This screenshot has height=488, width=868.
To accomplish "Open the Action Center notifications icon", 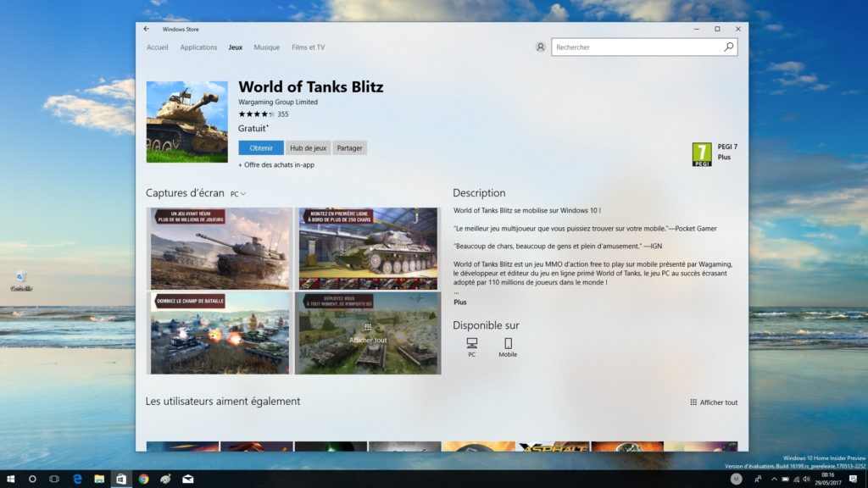I will tap(853, 480).
